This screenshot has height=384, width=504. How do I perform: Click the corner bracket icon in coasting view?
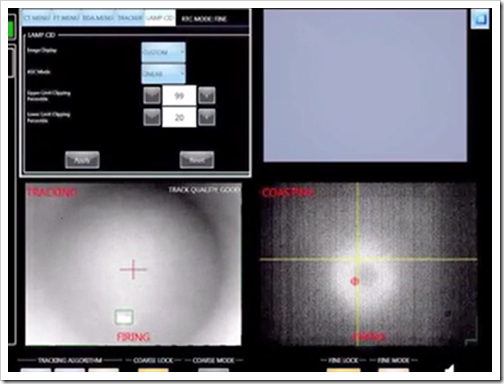471,342
